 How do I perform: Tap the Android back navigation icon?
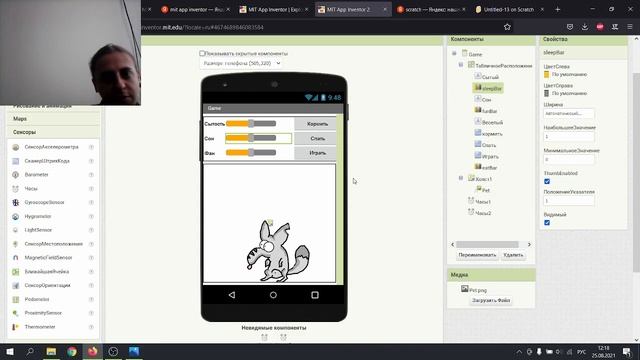pos(232,295)
